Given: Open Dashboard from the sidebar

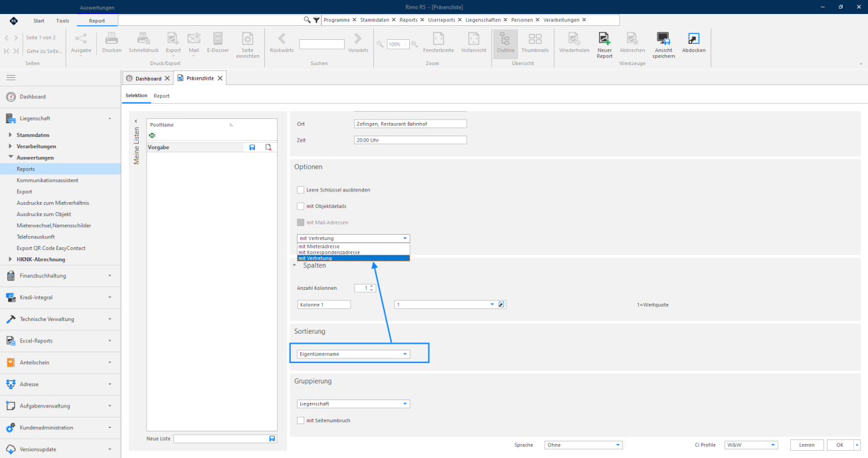Looking at the screenshot, I should coord(33,96).
